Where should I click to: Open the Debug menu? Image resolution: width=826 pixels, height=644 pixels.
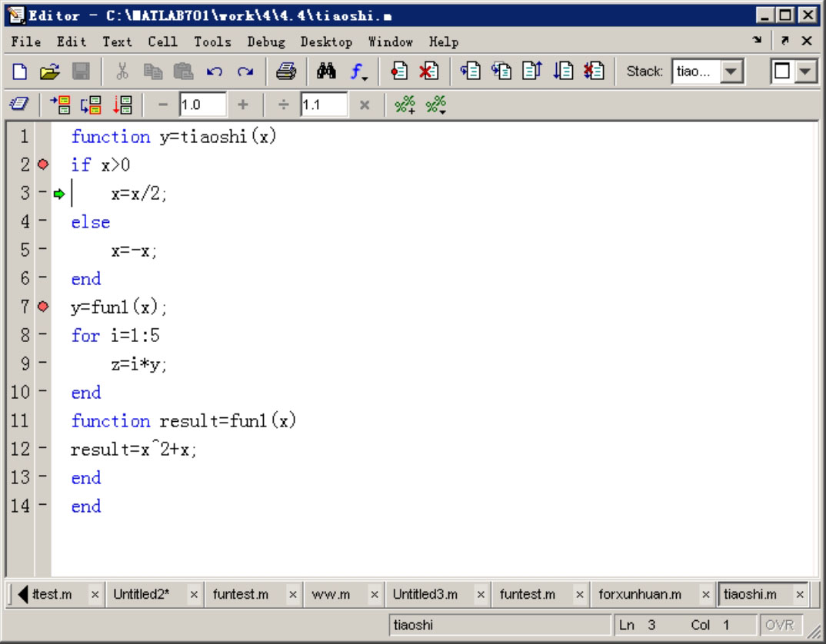coord(265,41)
